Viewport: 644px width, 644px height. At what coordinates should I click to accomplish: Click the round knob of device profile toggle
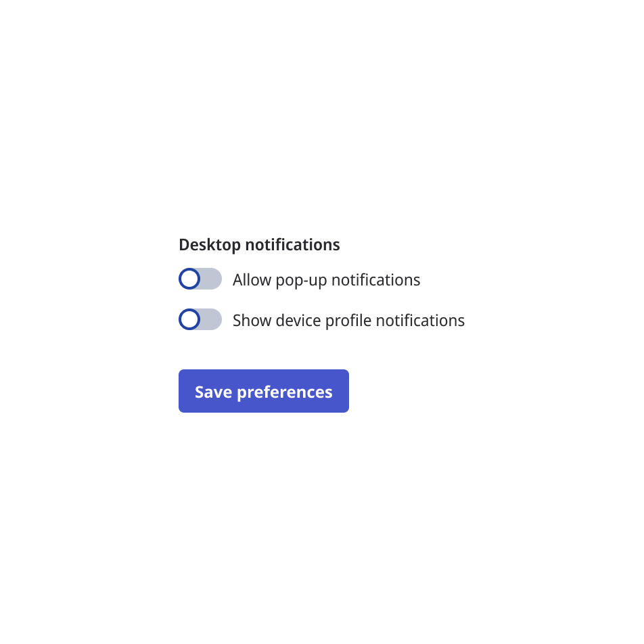tap(190, 319)
